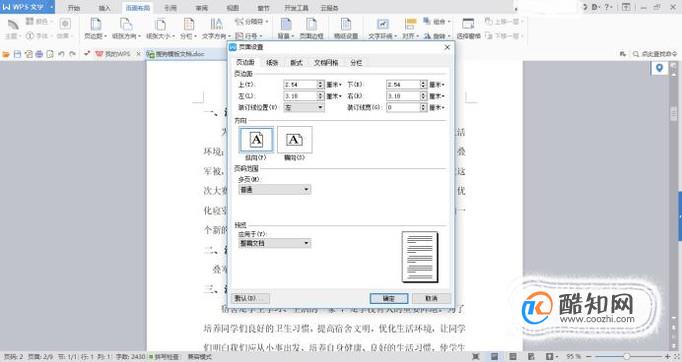Screen dimensions: 682x362
Task: Switch to the 纸张 paper tab
Action: [272, 63]
